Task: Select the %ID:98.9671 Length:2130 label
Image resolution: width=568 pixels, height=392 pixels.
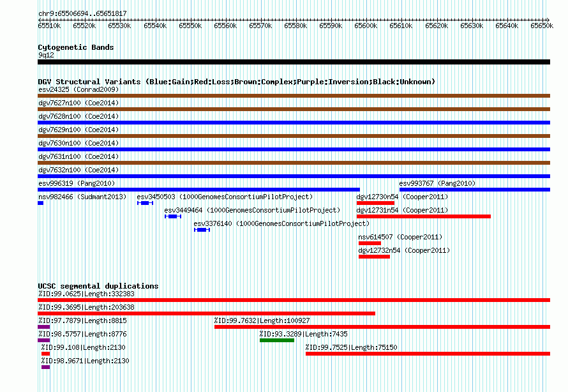Action: coord(85,361)
